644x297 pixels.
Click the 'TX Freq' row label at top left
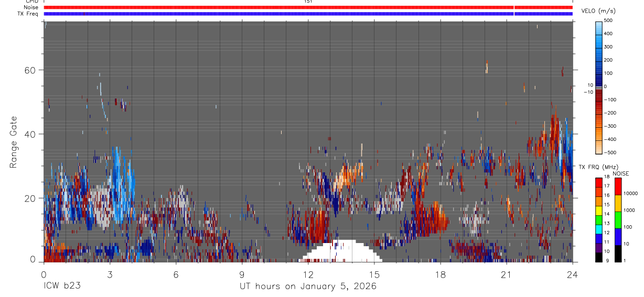coord(28,14)
